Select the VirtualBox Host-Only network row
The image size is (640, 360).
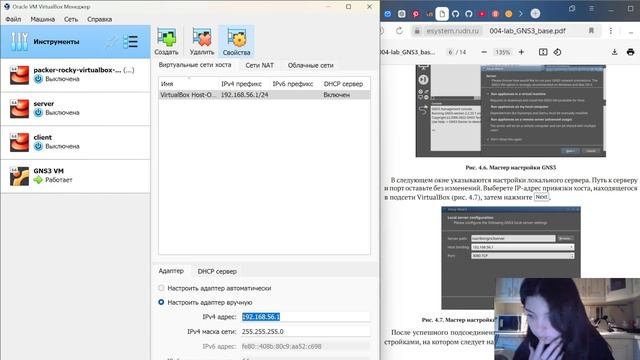pyautogui.click(x=264, y=95)
